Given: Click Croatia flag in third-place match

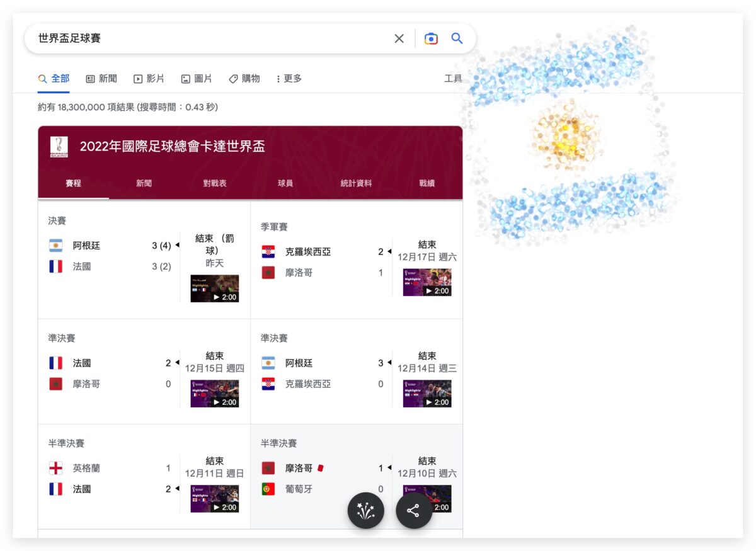Looking at the screenshot, I should click(x=268, y=252).
